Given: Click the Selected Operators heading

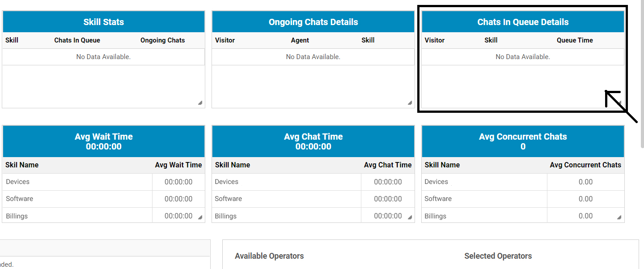Looking at the screenshot, I should click(x=498, y=256).
